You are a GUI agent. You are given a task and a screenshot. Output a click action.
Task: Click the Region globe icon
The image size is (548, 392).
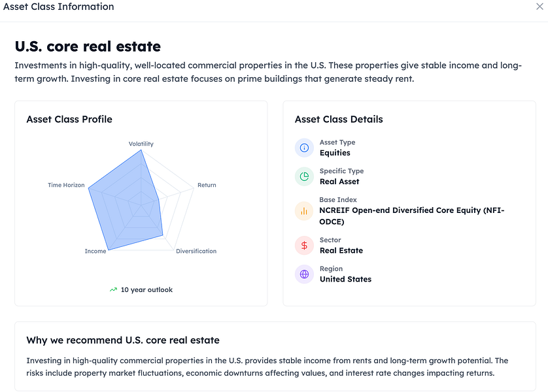click(304, 274)
